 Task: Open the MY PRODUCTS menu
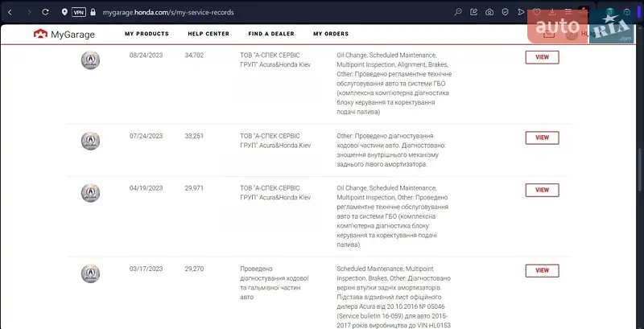[x=147, y=34]
